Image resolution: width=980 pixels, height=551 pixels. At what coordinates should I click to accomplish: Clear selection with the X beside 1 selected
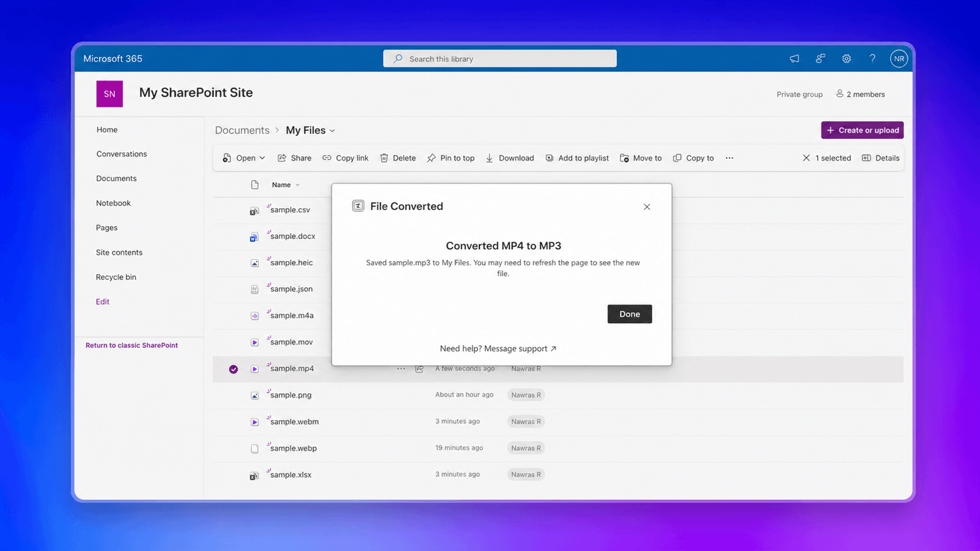(x=806, y=158)
